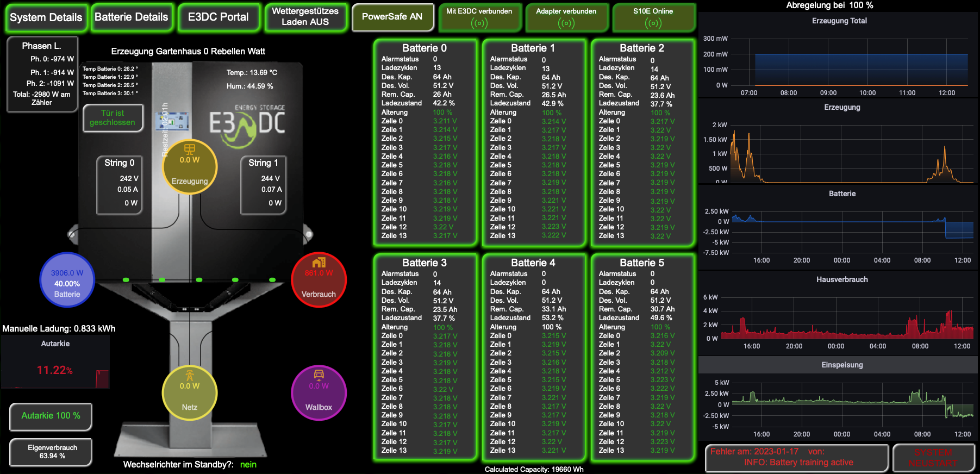
Task: Click Wechselrichter im Standby nein value
Action: pyautogui.click(x=248, y=464)
